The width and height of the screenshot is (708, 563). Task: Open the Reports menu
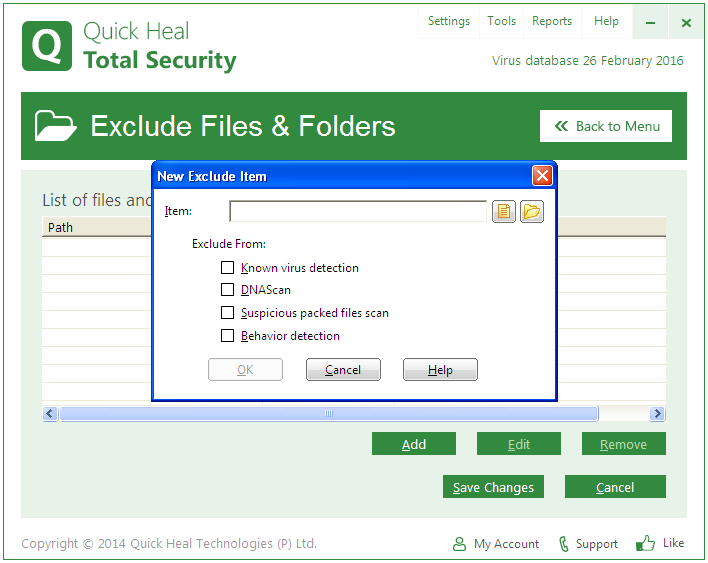tap(552, 21)
